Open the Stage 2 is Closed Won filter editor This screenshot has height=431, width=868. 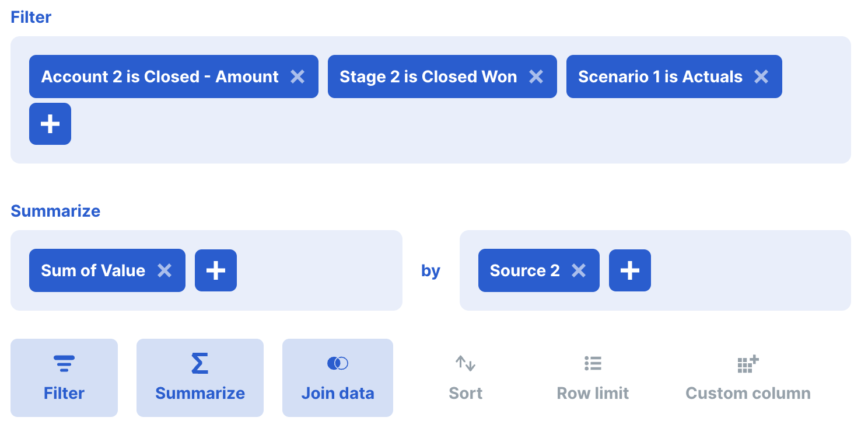tap(429, 77)
